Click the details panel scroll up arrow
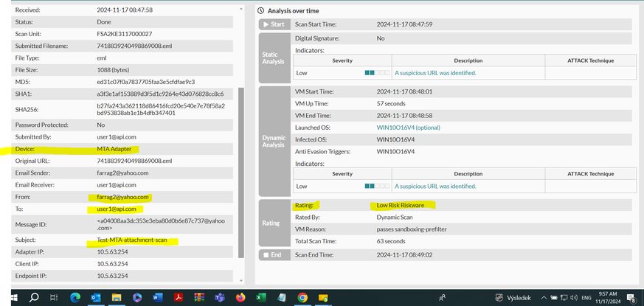This screenshot has height=306, width=644. click(240, 9)
